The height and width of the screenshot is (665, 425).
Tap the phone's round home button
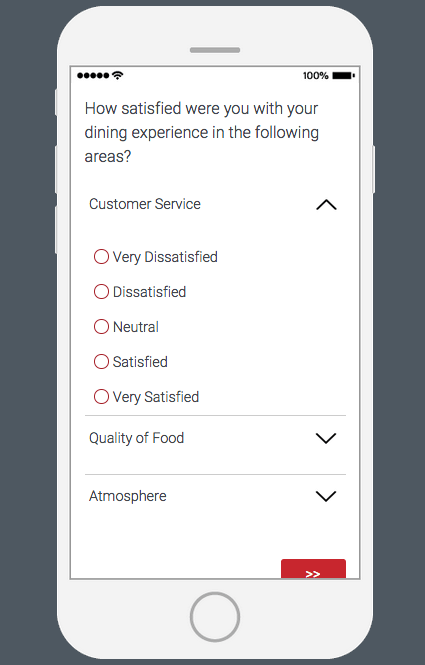click(x=215, y=617)
